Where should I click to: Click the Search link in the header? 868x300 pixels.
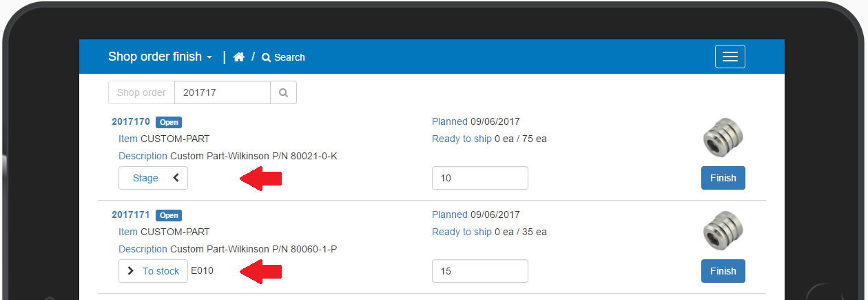pyautogui.click(x=283, y=57)
